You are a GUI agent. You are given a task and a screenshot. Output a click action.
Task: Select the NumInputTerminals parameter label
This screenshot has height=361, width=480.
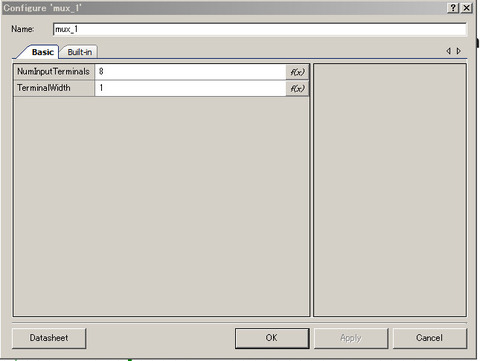click(54, 72)
